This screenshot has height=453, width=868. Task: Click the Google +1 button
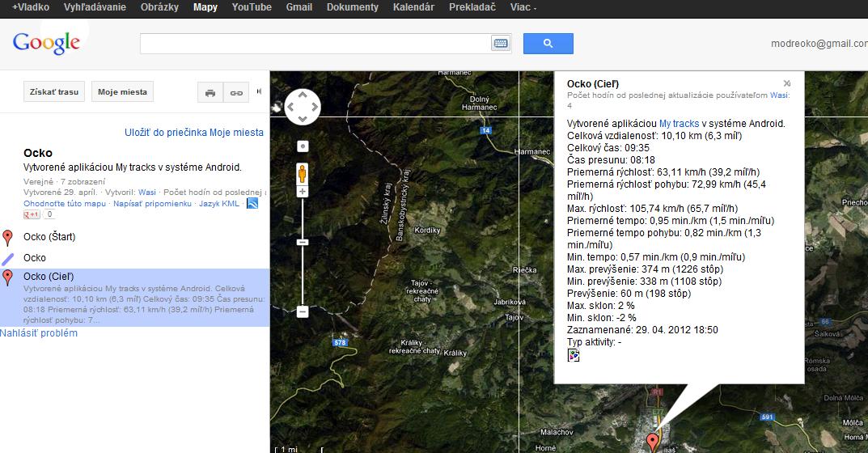[32, 214]
